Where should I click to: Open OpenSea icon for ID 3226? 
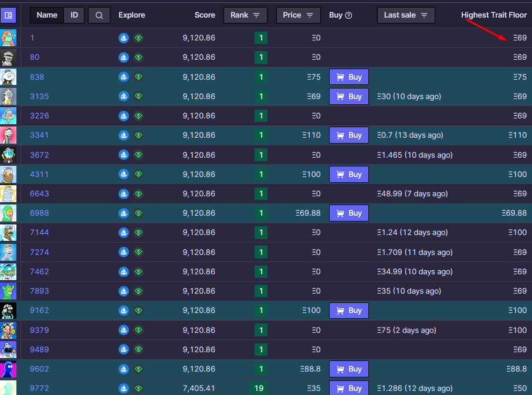pos(124,116)
